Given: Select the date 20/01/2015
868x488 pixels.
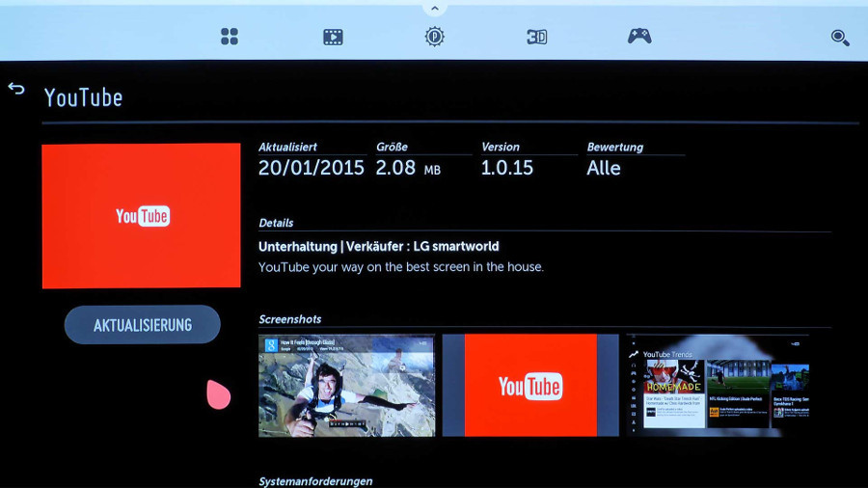Looking at the screenshot, I should point(312,168).
